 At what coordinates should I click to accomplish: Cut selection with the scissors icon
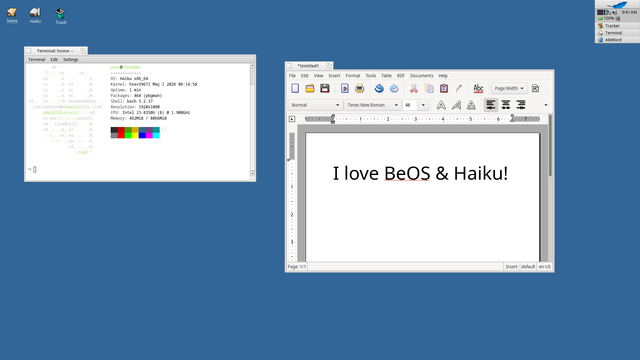coord(414,88)
